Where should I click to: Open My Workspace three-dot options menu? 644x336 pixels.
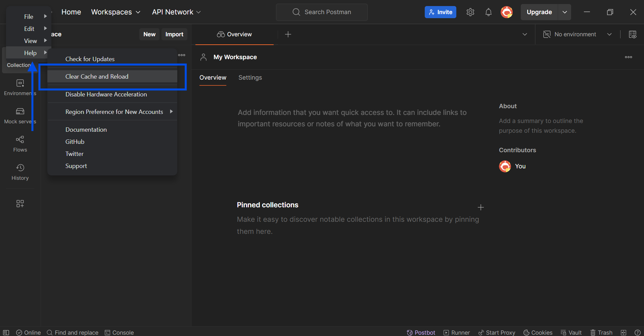(629, 57)
